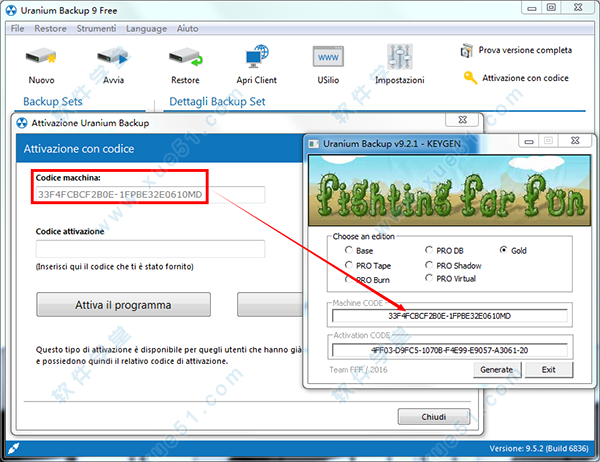Screen dimensions: 600x462
Task: Close the keygen window
Action: click(575, 141)
